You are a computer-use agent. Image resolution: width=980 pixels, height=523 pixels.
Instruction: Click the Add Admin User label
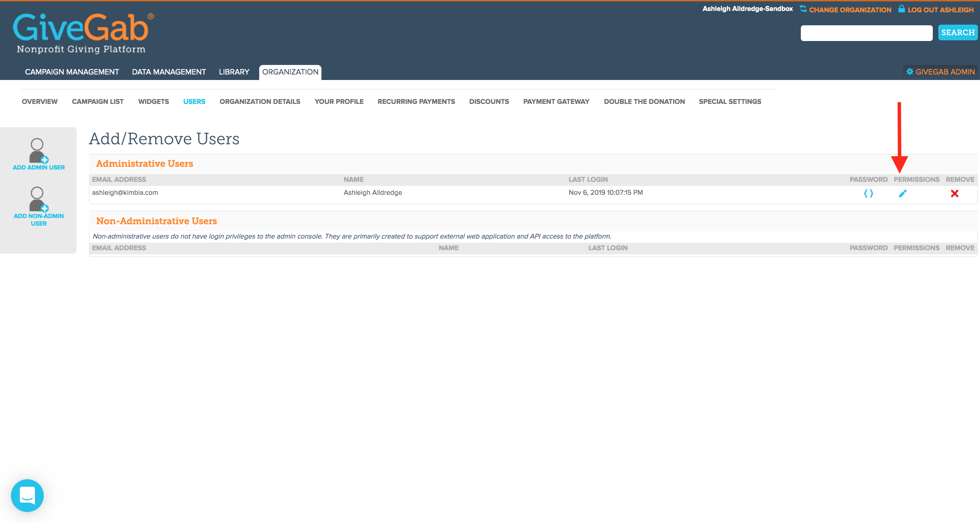coord(39,167)
